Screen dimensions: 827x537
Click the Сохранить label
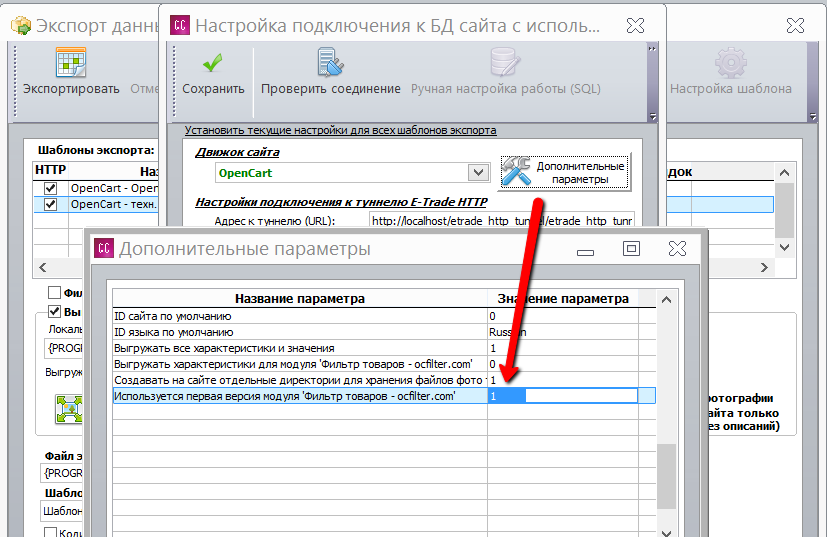213,89
